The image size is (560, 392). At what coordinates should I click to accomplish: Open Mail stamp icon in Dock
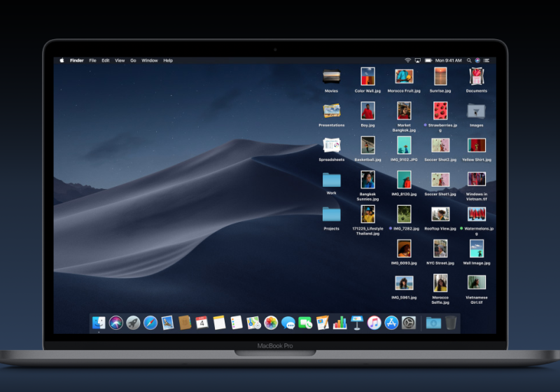click(167, 323)
